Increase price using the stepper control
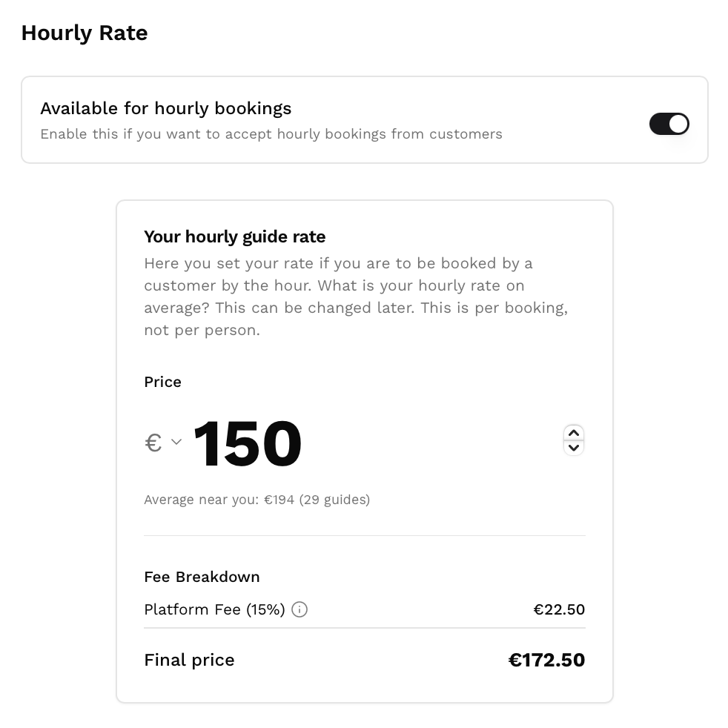The width and height of the screenshot is (728, 728). 574,434
